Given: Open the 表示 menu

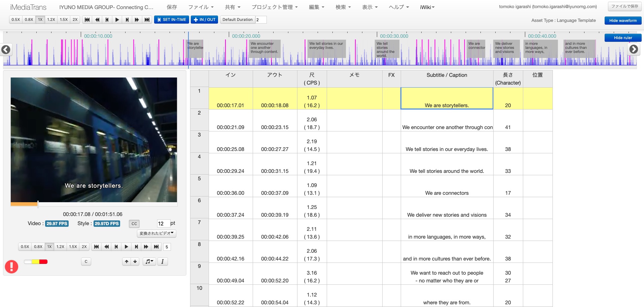Looking at the screenshot, I should (x=370, y=7).
